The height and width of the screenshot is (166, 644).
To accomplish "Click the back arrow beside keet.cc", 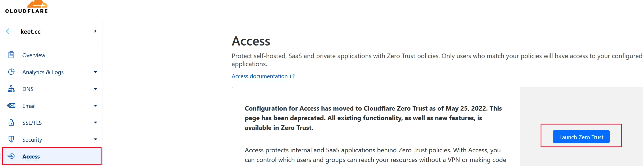I will [9, 31].
